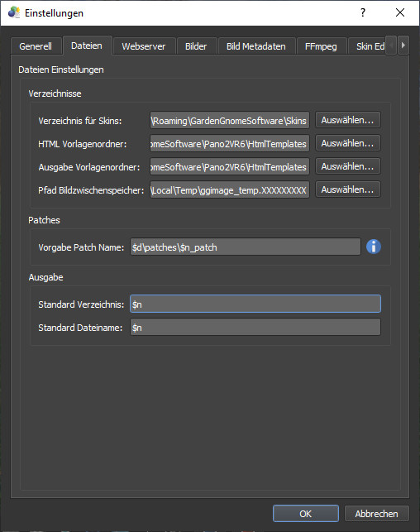Open the Bild Metadaten tab

click(x=256, y=46)
